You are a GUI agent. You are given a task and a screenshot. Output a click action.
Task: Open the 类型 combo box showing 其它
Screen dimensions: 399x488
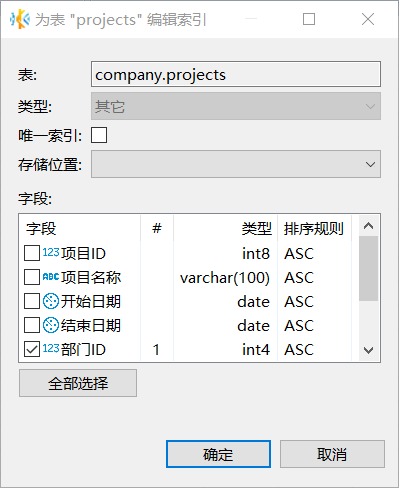tap(236, 106)
